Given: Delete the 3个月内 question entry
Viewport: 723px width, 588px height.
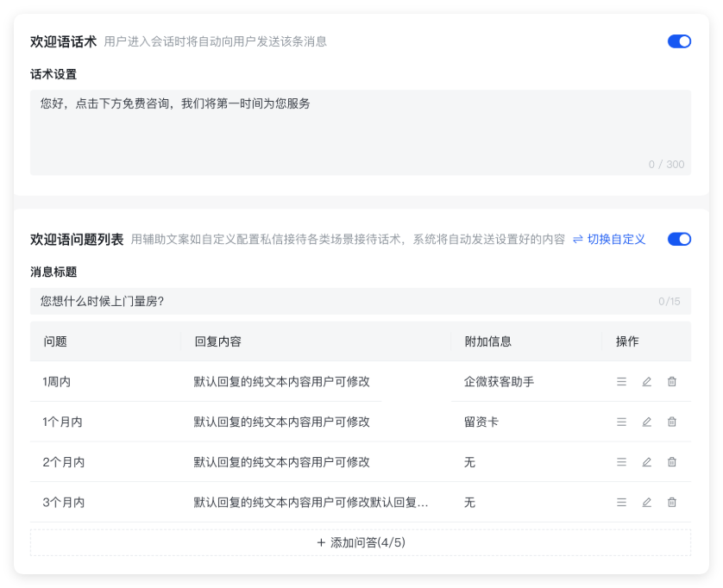Looking at the screenshot, I should (671, 502).
